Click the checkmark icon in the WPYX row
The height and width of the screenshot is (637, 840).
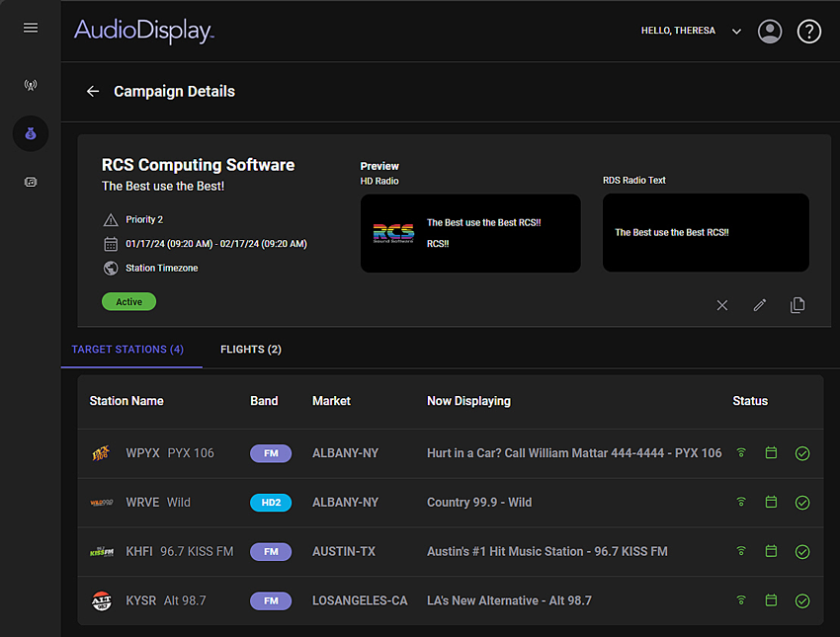point(802,453)
